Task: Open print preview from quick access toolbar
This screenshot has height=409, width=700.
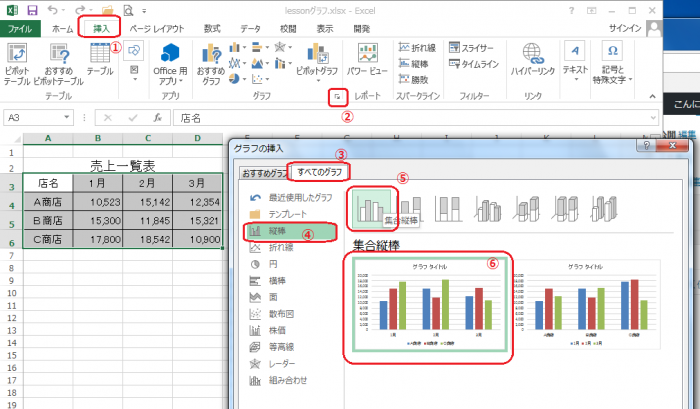Action: tap(128, 10)
